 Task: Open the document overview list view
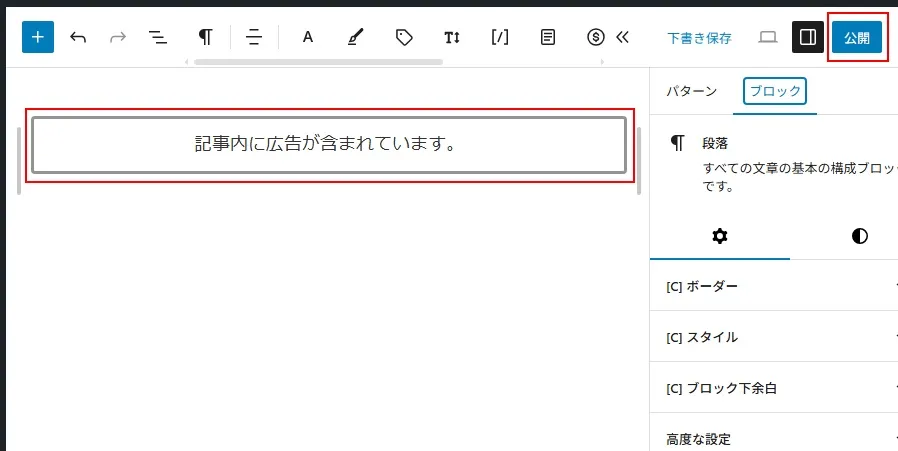click(x=157, y=38)
